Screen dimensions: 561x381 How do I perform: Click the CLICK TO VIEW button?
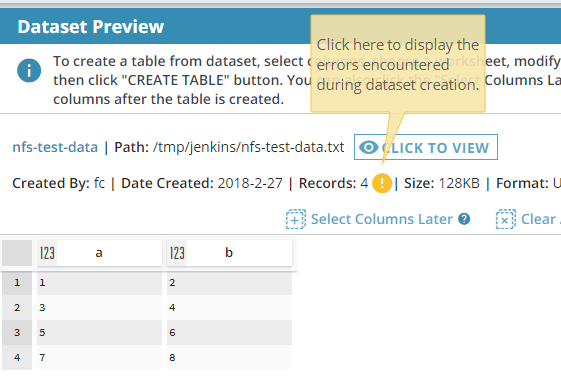click(426, 147)
